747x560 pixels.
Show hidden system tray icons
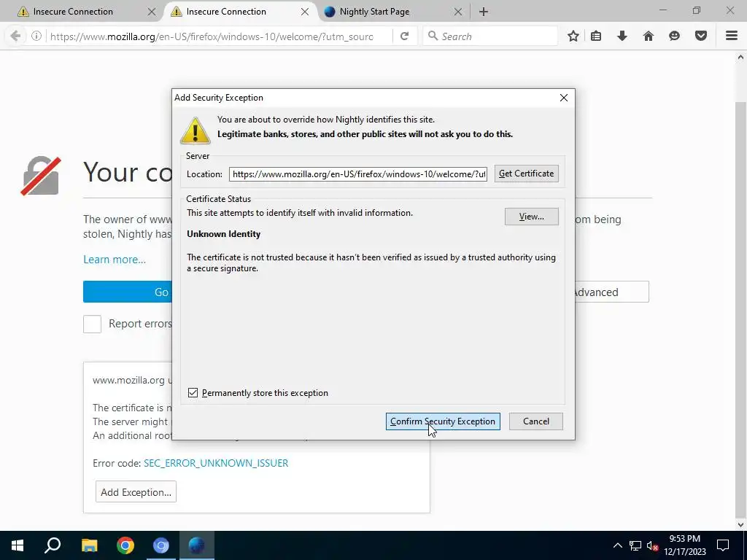coord(617,545)
